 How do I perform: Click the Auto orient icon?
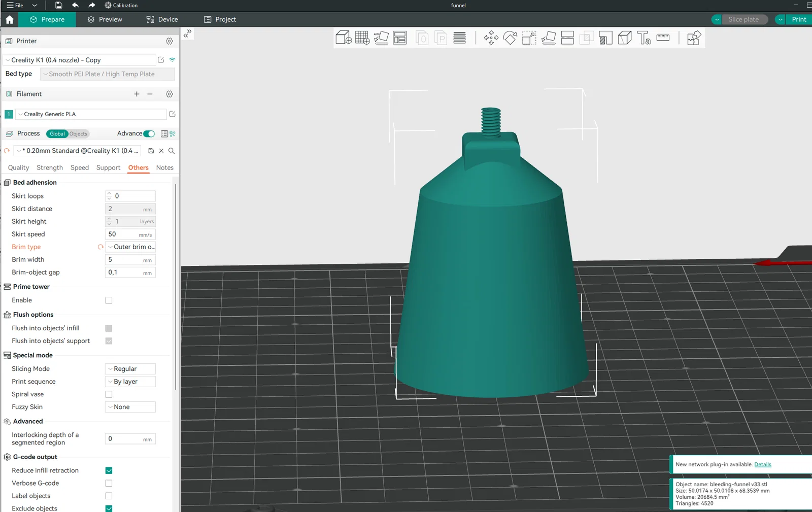point(381,38)
